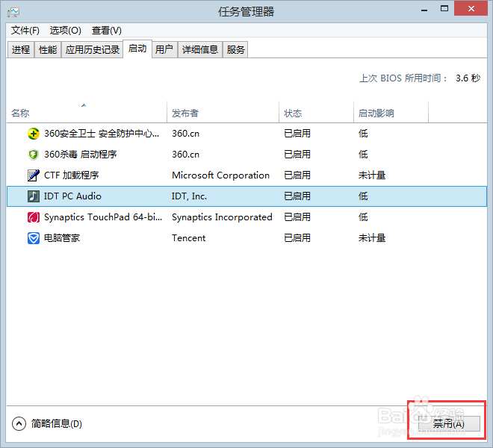Click 已启用 status in CTF 加载程序 row
This screenshot has width=493, height=448.
(297, 175)
